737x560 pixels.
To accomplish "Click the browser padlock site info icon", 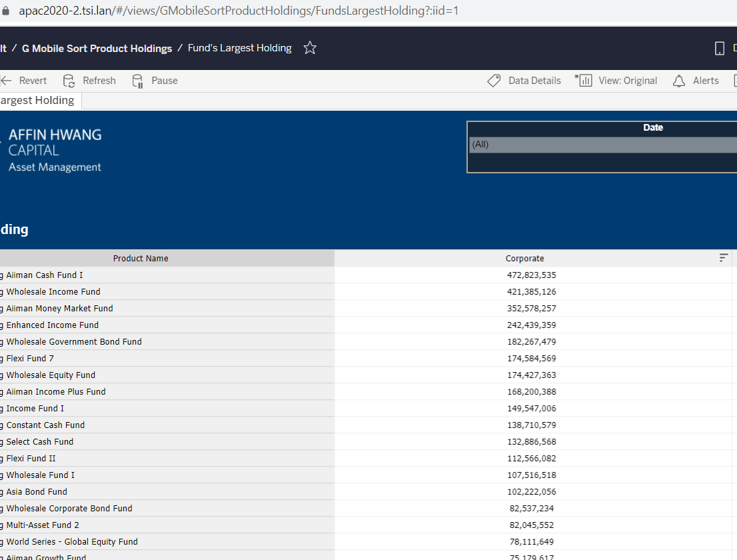I will pyautogui.click(x=6, y=11).
